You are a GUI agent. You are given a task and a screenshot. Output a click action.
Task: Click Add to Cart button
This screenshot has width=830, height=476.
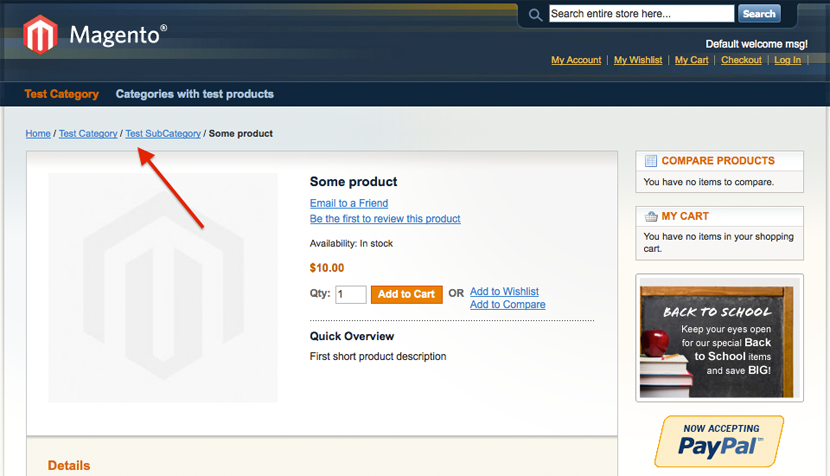[407, 294]
